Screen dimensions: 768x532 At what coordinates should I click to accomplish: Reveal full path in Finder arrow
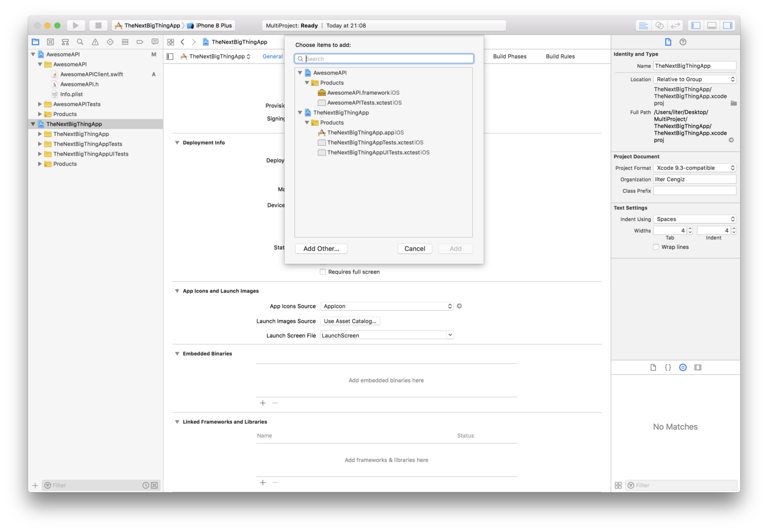731,140
